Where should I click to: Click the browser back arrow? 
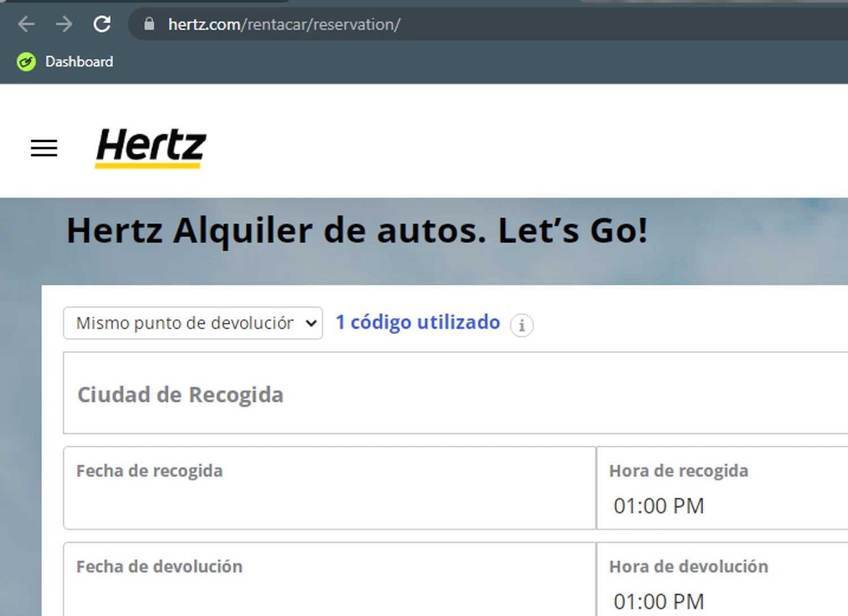tap(26, 24)
